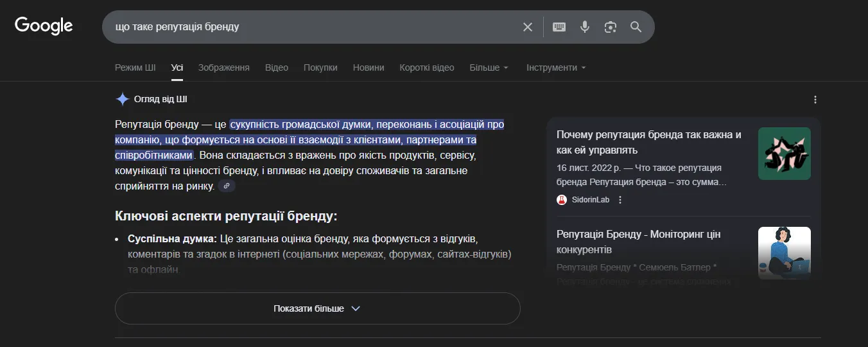
Task: Go to the Покупки tab
Action: pyautogui.click(x=320, y=67)
